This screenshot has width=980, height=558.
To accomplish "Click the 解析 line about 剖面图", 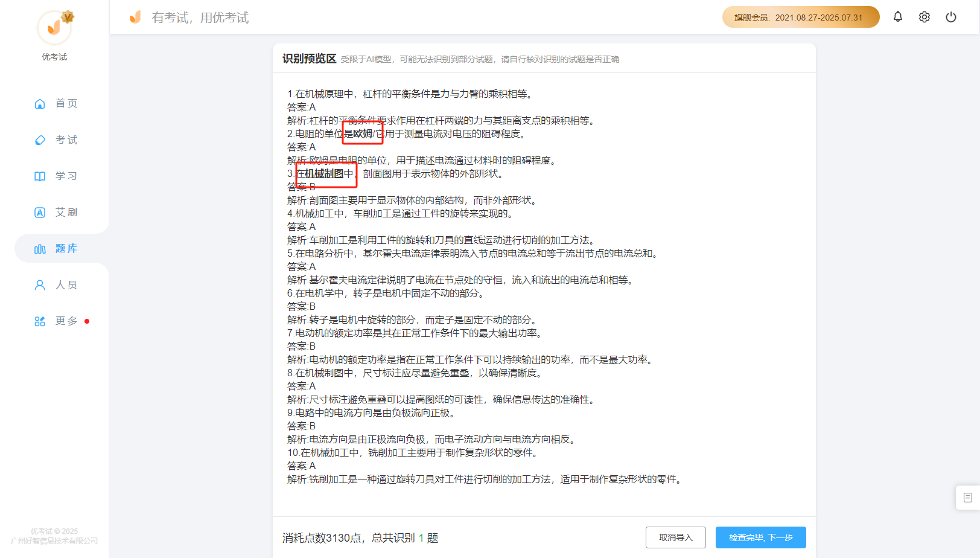I will coord(413,200).
